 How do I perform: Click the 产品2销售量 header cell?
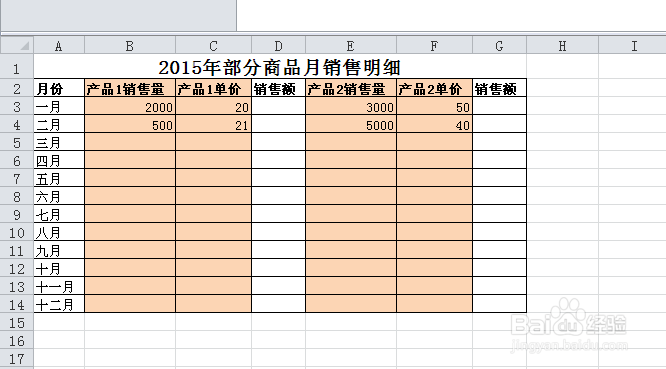coord(351,88)
